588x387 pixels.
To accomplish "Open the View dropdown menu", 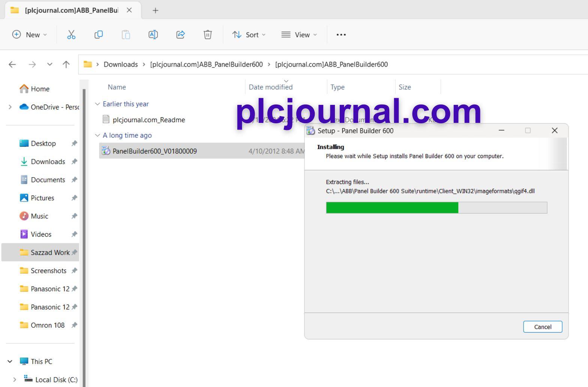I will coord(299,35).
